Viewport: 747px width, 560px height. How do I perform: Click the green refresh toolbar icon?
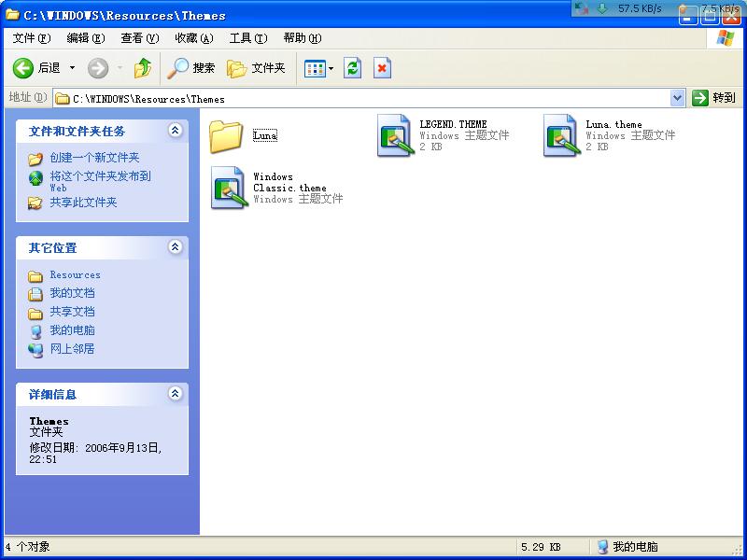(353, 68)
